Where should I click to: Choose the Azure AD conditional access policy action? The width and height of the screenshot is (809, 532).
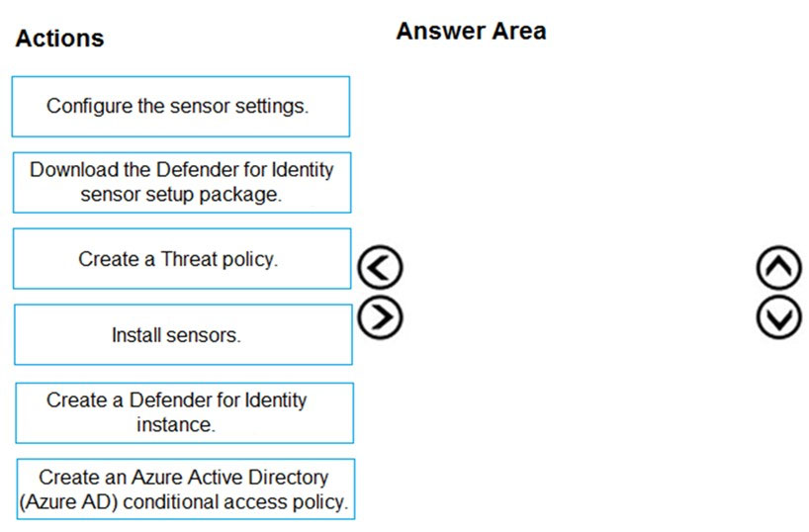click(185, 489)
